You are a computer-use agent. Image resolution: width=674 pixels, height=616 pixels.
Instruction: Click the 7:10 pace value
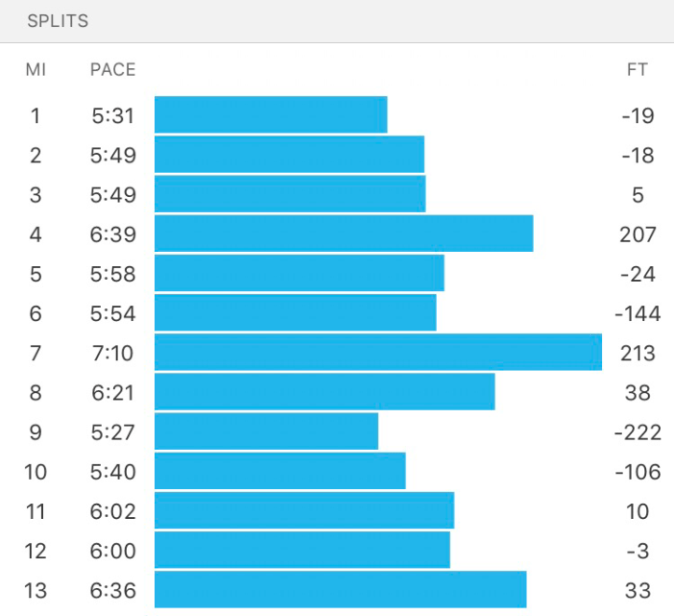(x=113, y=354)
